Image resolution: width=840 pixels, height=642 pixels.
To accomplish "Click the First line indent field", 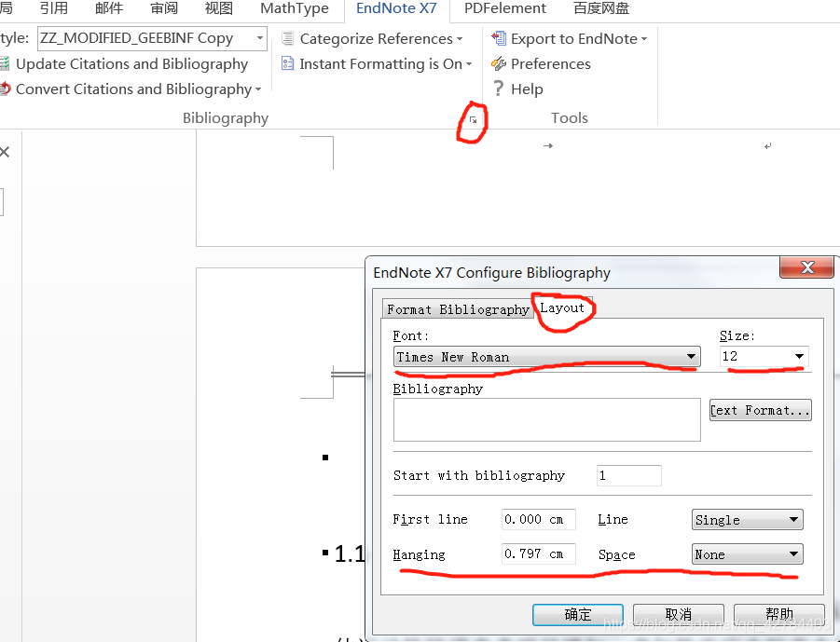I will click(538, 519).
